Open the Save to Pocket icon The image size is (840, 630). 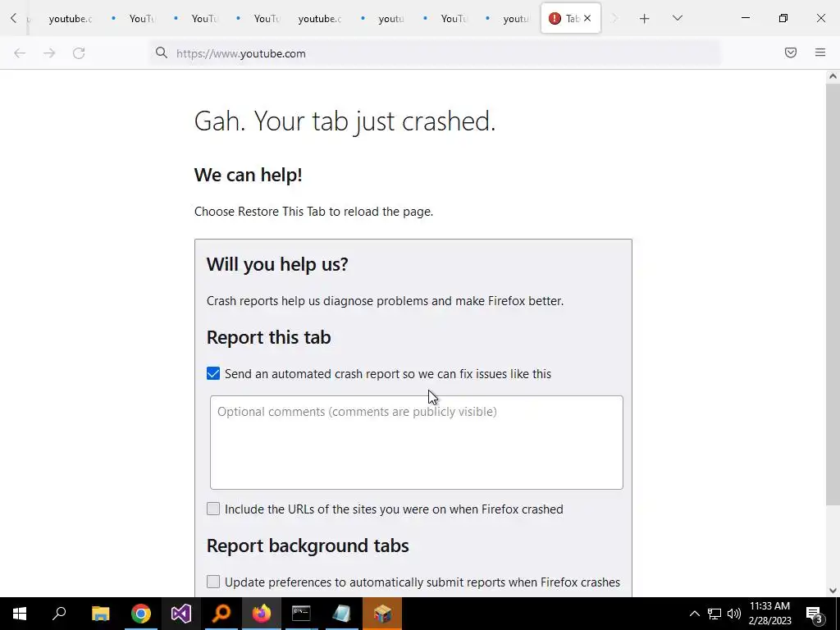coord(791,52)
